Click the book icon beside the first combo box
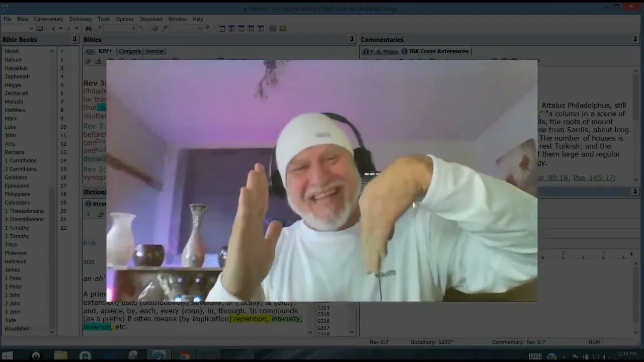The image size is (644, 362). [x=40, y=29]
